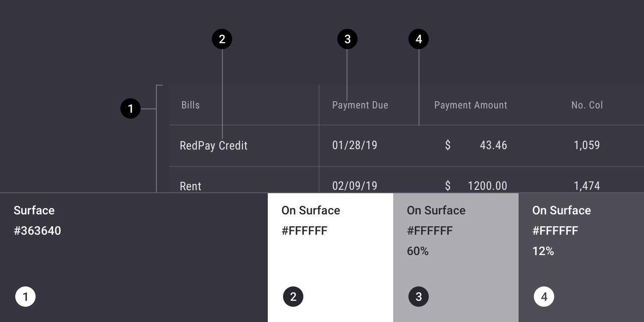Click the Payment Amount column header
This screenshot has width=644, height=322.
click(471, 105)
